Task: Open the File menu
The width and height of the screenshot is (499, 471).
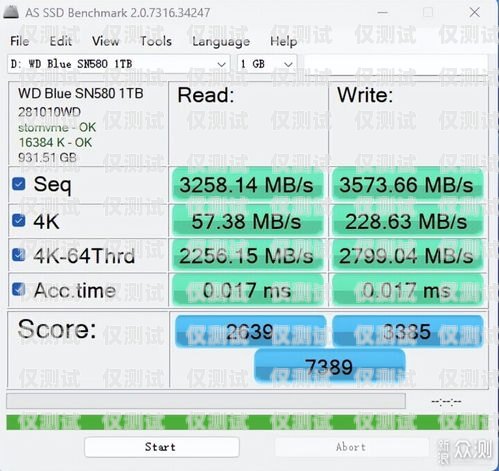Action: click(19, 41)
